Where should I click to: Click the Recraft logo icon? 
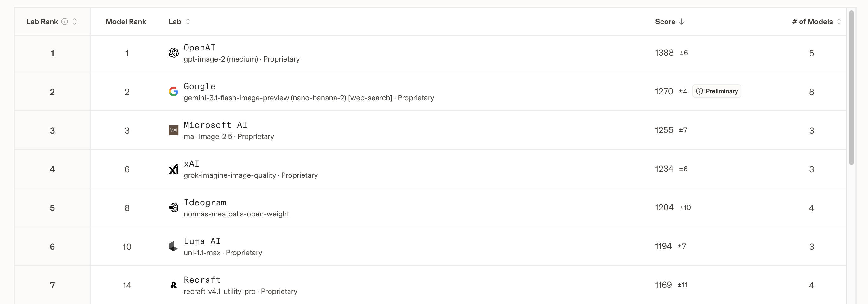tap(174, 285)
